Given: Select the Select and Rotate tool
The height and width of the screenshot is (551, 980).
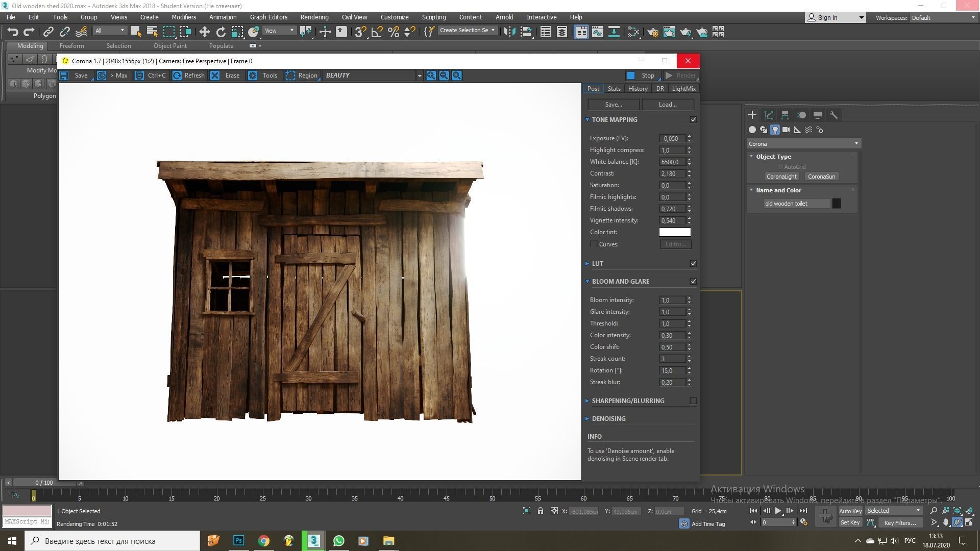Looking at the screenshot, I should (x=220, y=32).
